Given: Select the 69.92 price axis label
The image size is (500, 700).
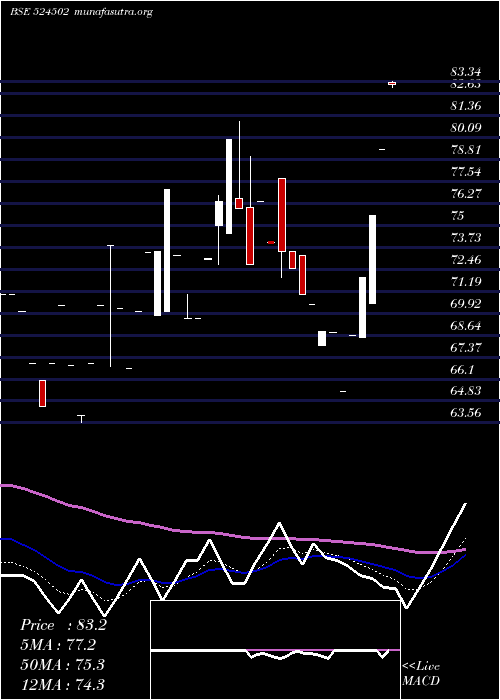Looking at the screenshot, I should [x=466, y=304].
